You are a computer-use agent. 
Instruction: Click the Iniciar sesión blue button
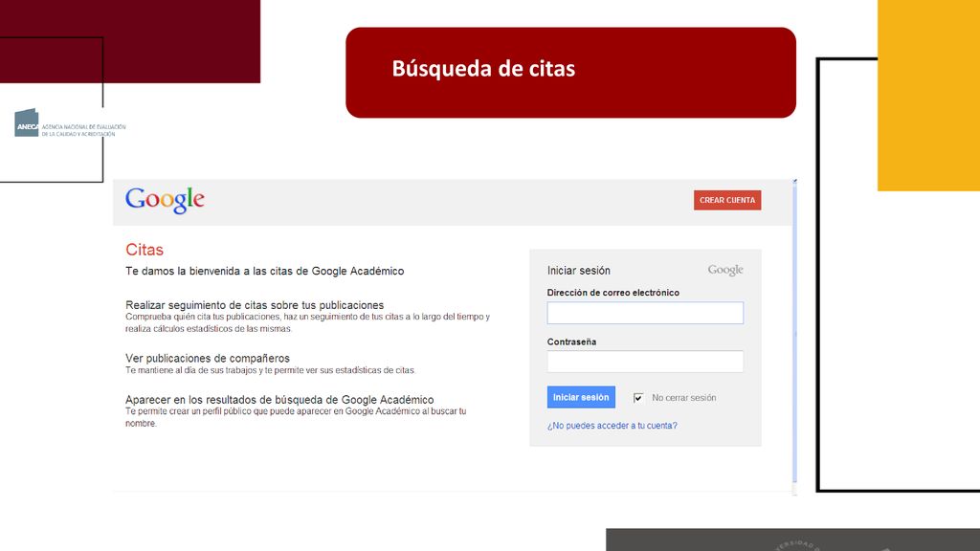point(581,397)
